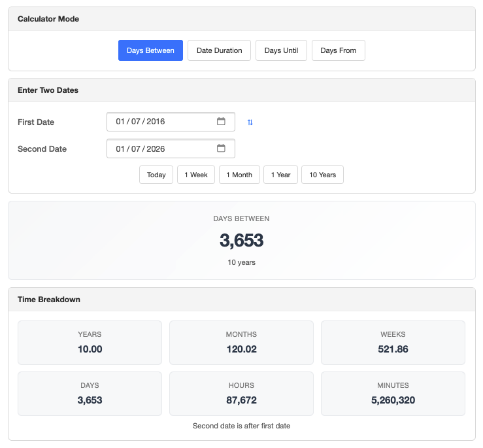Click the Months breakdown card

point(241,342)
